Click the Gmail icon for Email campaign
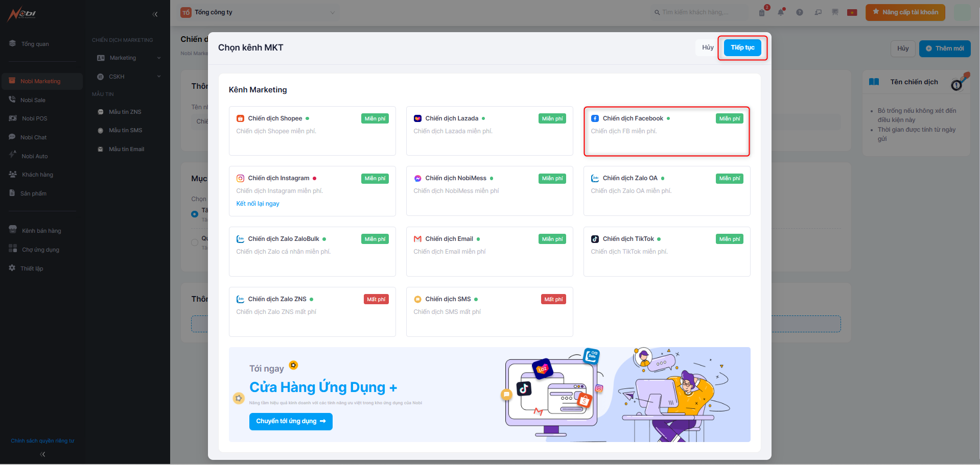Viewport: 980px width, 465px height. [x=417, y=239]
